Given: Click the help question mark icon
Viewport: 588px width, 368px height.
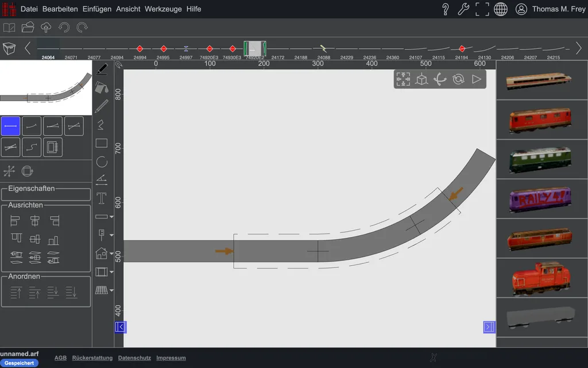Looking at the screenshot, I should point(446,9).
